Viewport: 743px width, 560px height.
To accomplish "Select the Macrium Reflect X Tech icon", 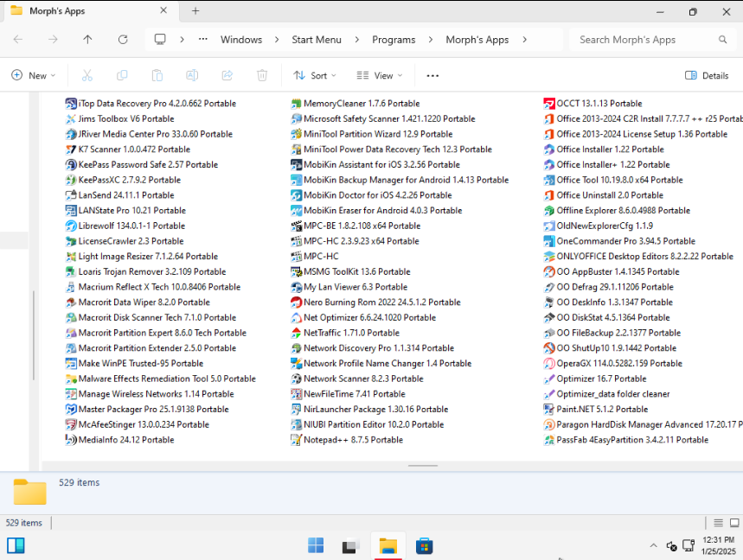I will [71, 287].
